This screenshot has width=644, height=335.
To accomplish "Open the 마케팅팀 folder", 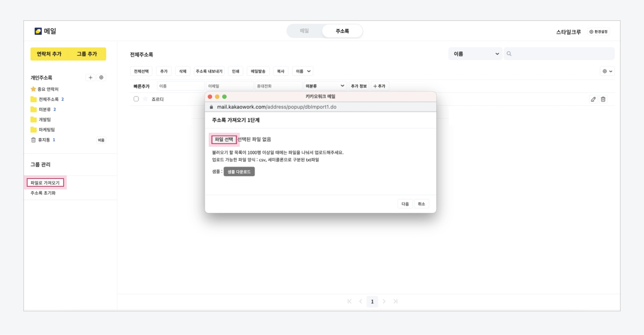I will tap(46, 130).
